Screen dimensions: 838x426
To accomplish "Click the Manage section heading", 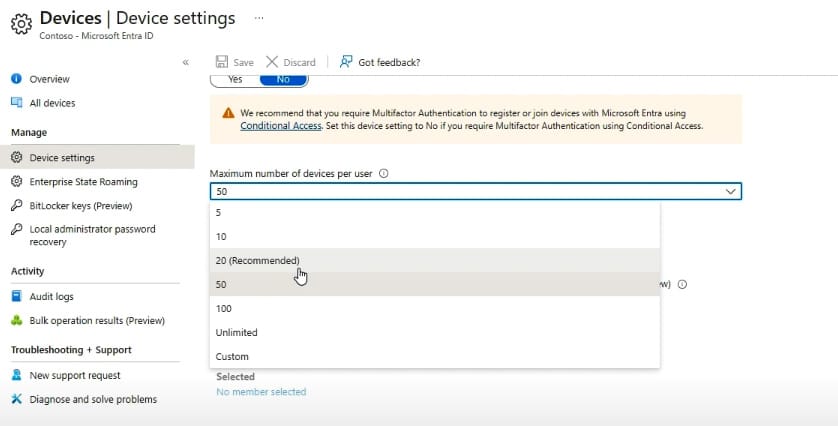I will pos(29,132).
